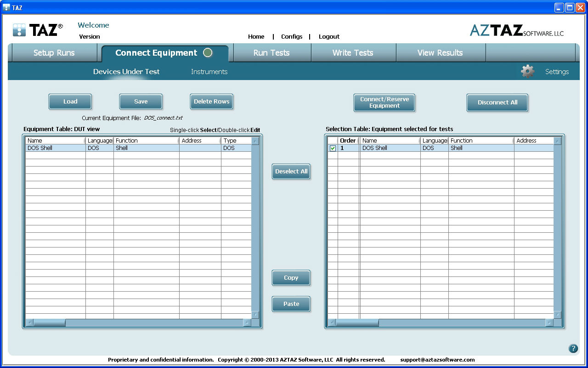The width and height of the screenshot is (588, 368).
Task: Switch to the Run Tests tab
Action: point(271,53)
